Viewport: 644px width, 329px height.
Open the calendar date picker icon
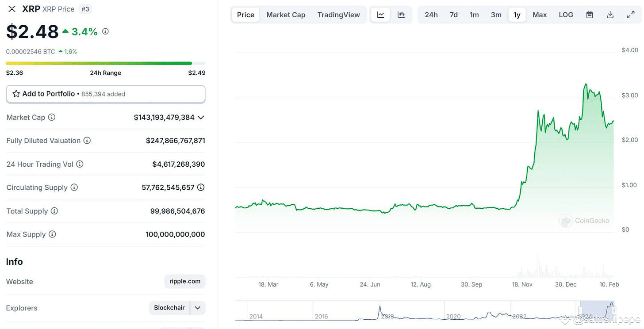(x=589, y=15)
